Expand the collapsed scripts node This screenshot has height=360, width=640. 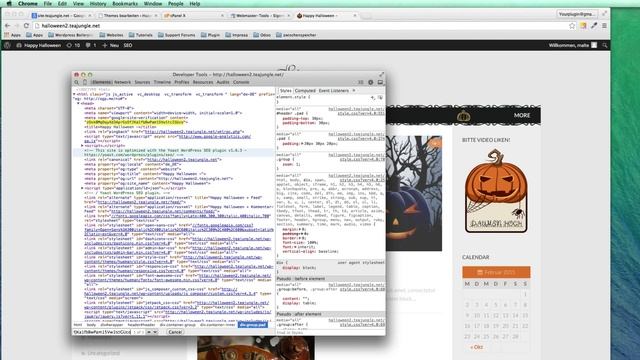82,146
